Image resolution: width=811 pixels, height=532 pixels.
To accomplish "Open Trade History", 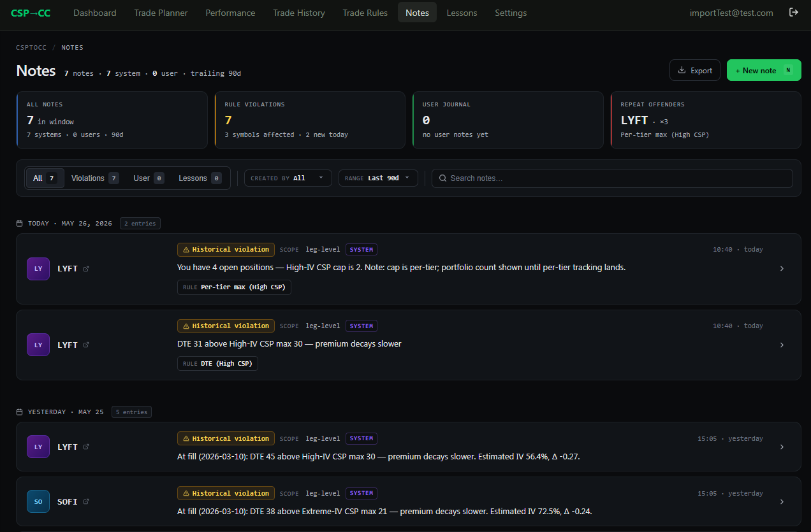I will (299, 13).
